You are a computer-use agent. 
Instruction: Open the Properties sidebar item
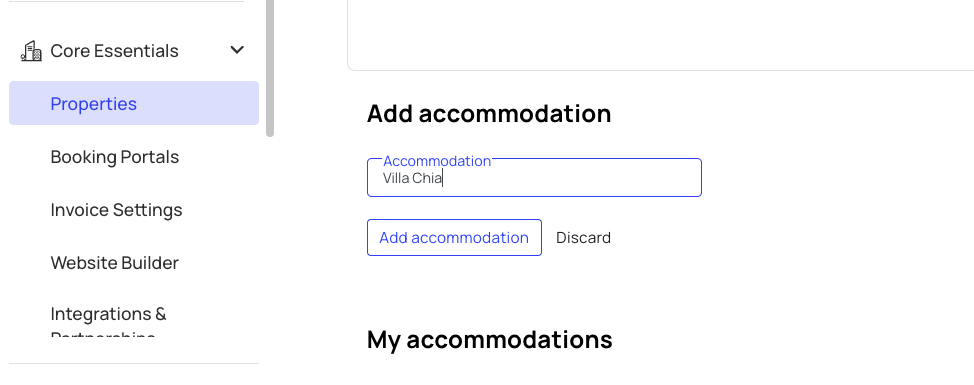134,103
